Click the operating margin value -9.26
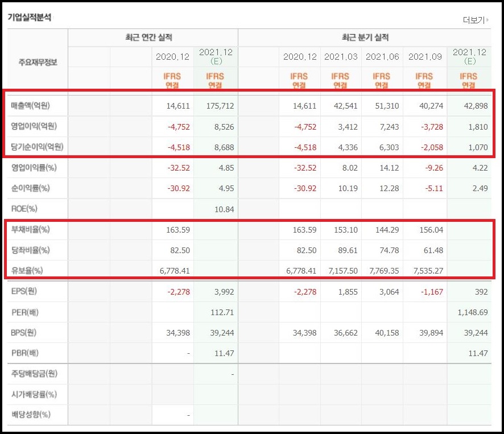 click(x=434, y=168)
